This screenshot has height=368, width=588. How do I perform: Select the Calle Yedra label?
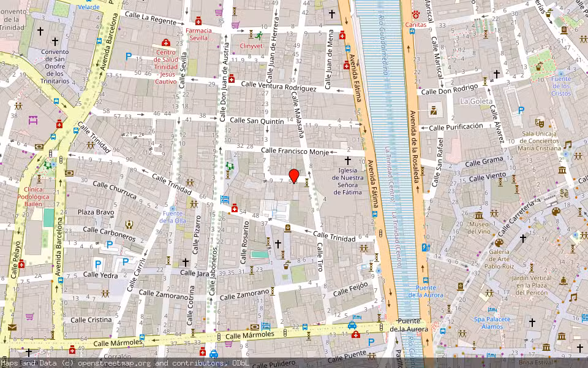(x=100, y=275)
